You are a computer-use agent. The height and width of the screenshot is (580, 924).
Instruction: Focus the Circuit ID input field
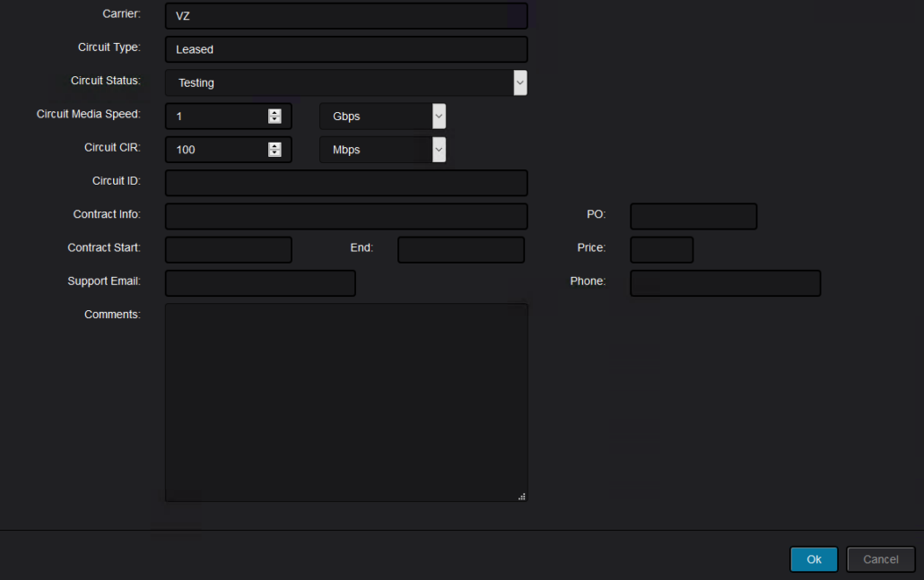tap(345, 183)
